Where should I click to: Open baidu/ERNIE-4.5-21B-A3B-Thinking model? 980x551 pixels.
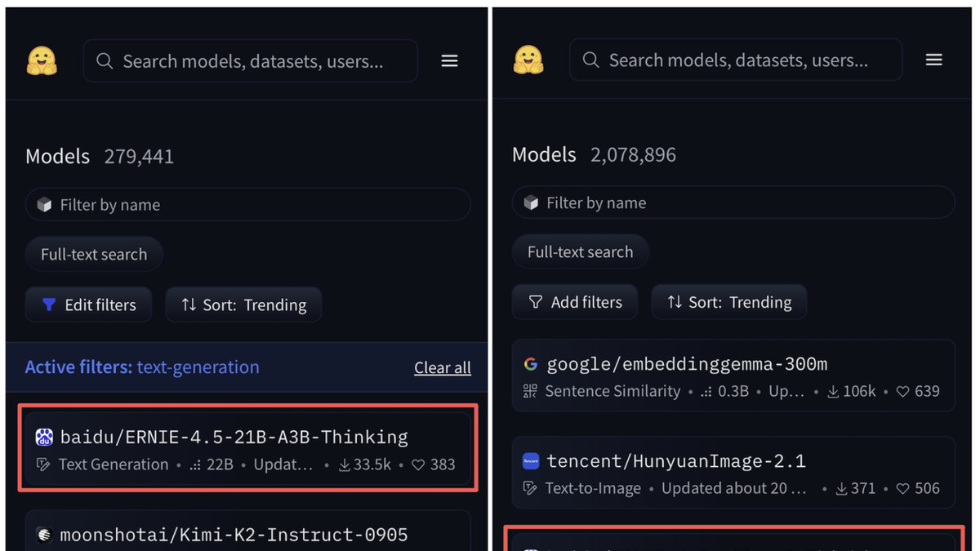coord(247,449)
